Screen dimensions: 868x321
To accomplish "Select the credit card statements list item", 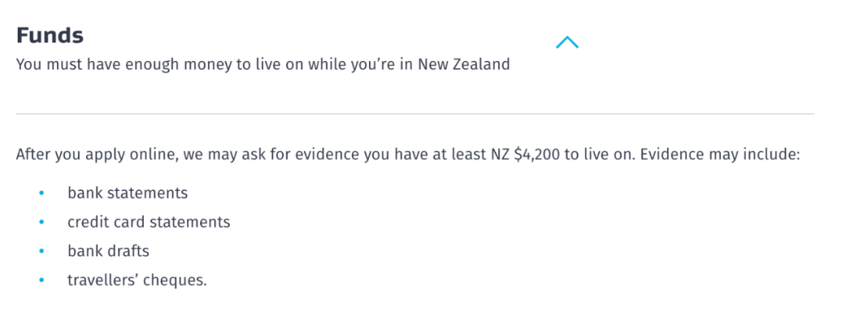I will tap(149, 222).
